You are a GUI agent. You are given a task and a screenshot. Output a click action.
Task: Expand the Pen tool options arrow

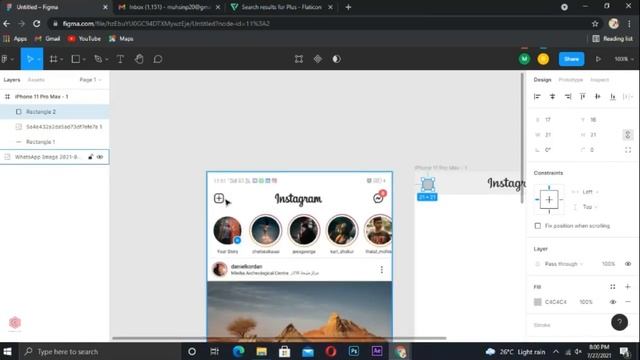(x=107, y=60)
